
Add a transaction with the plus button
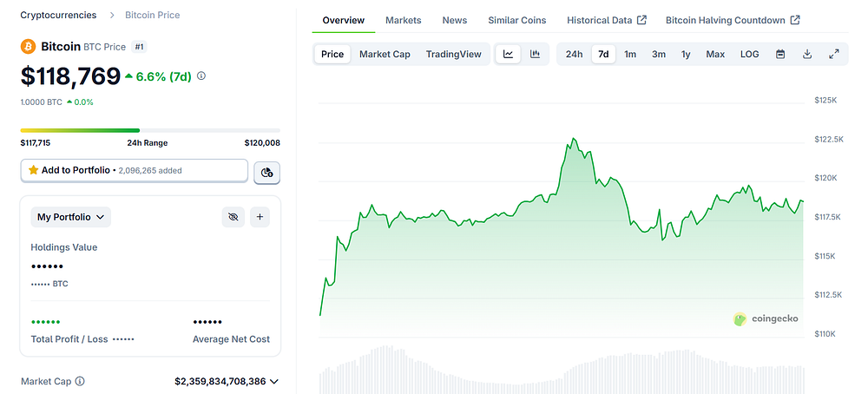coord(260,217)
